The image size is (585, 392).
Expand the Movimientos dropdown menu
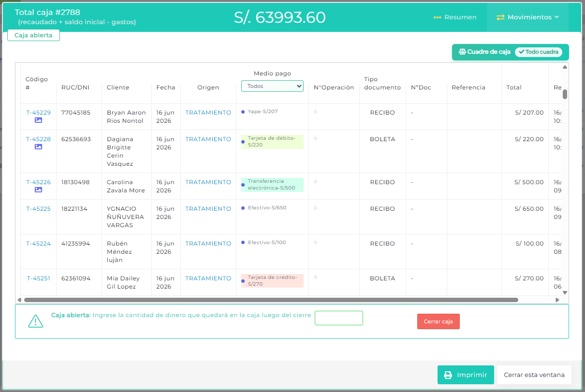tap(527, 17)
